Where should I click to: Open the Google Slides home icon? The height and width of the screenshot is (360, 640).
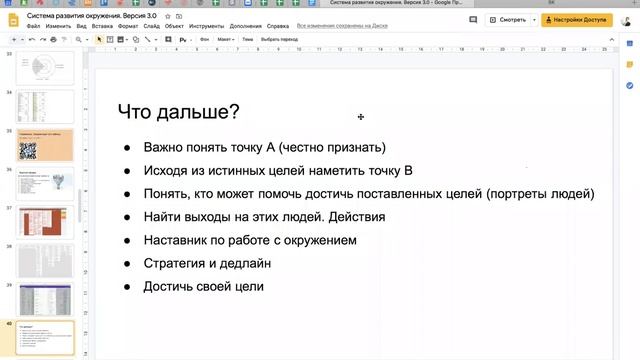(x=13, y=20)
